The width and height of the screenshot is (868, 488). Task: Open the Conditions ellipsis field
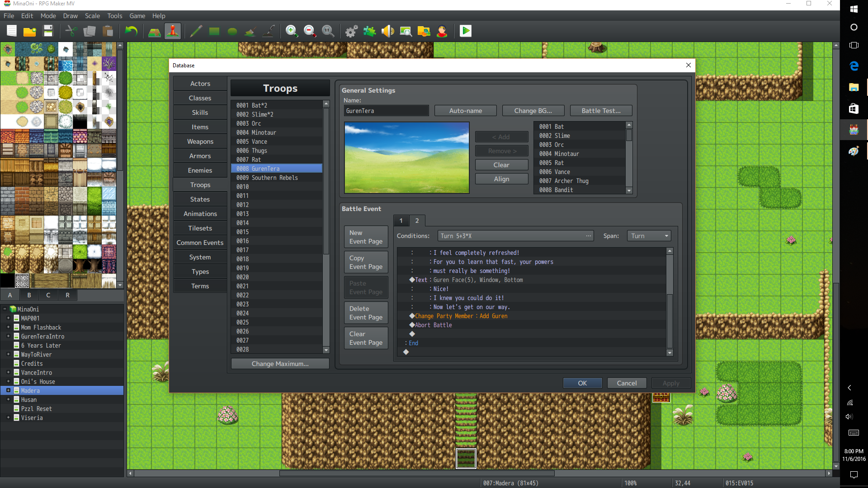[515, 236]
